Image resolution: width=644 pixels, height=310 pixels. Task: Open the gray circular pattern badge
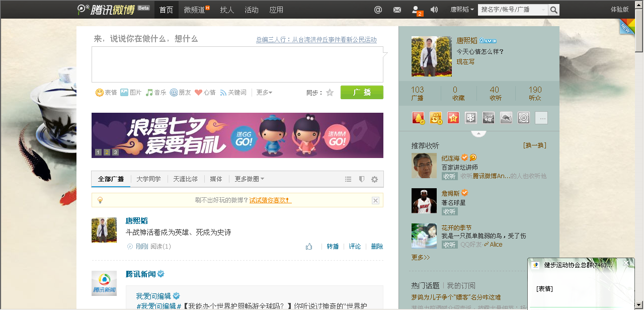pos(524,118)
